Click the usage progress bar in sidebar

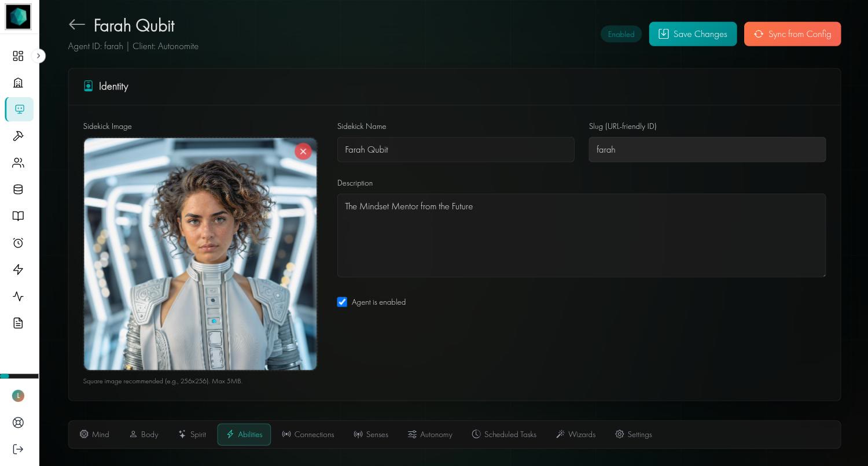19,376
